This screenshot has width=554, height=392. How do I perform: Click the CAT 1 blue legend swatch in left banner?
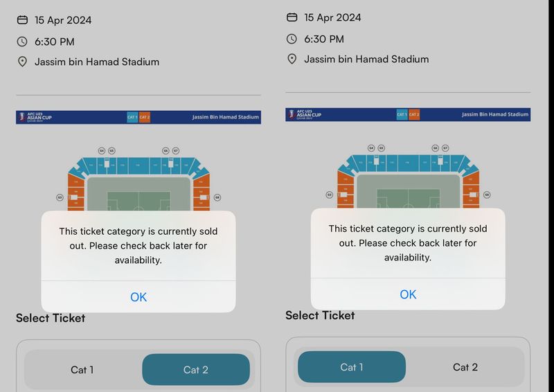[132, 117]
